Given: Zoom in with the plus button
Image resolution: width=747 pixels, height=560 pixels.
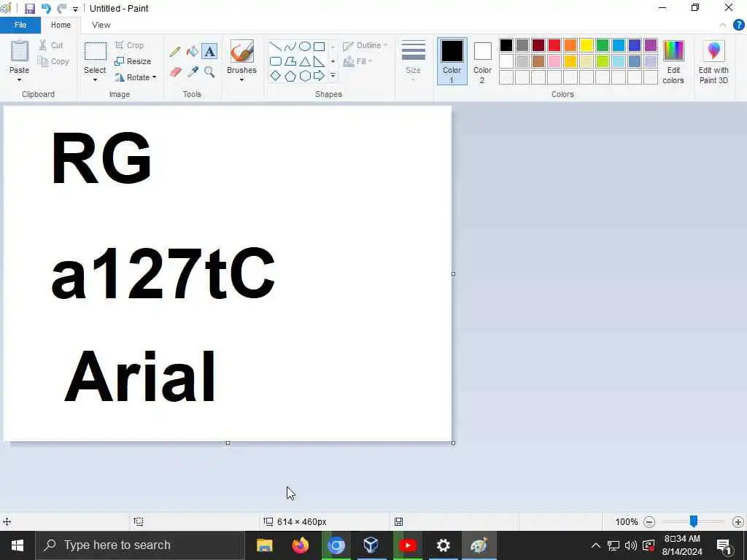Looking at the screenshot, I should click(738, 522).
